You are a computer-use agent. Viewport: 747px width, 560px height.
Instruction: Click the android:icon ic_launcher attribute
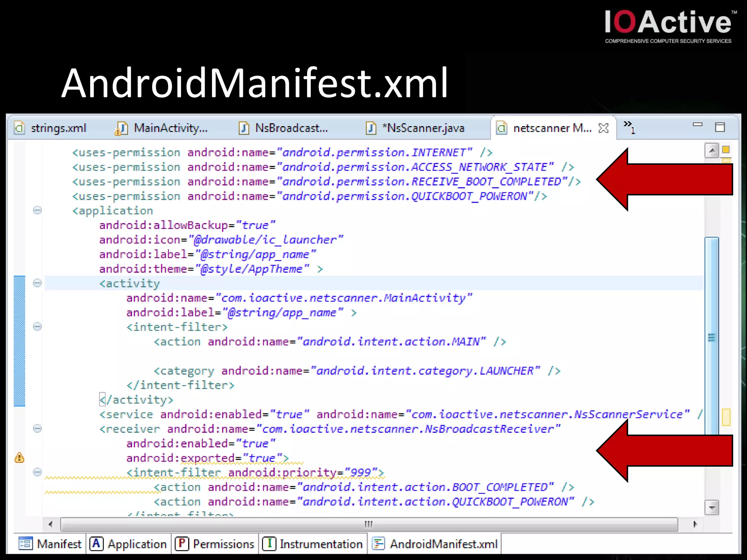pos(221,240)
